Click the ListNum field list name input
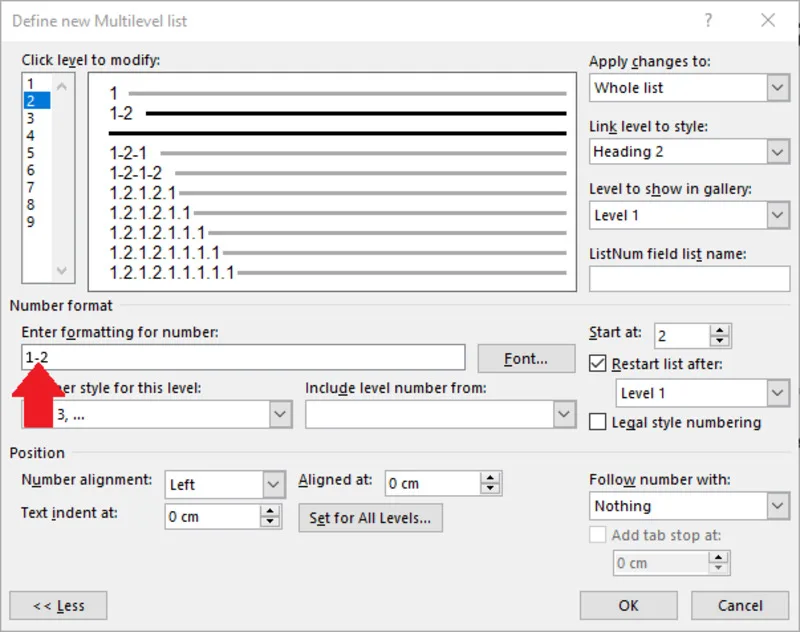 (689, 279)
